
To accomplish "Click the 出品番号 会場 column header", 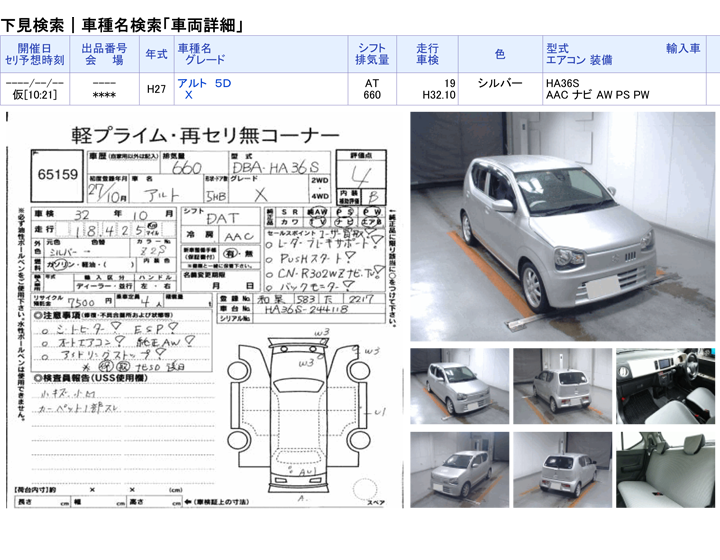I will [x=104, y=54].
